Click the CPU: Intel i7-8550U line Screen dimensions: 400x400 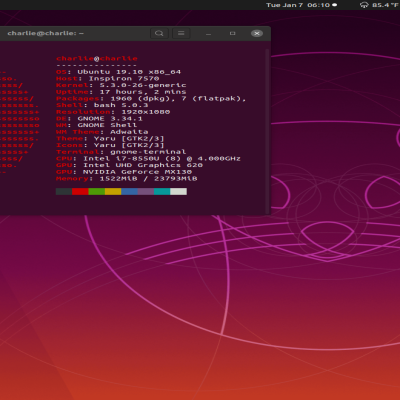[x=148, y=159]
